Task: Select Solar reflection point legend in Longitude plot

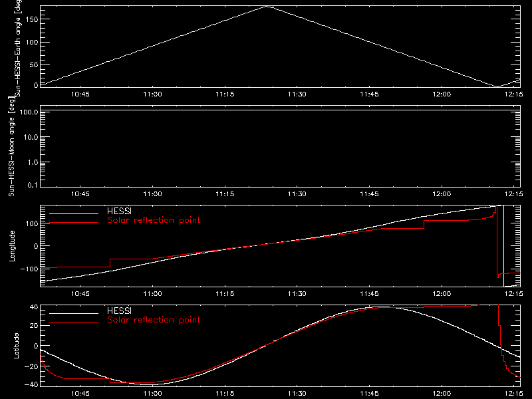Action: click(154, 220)
